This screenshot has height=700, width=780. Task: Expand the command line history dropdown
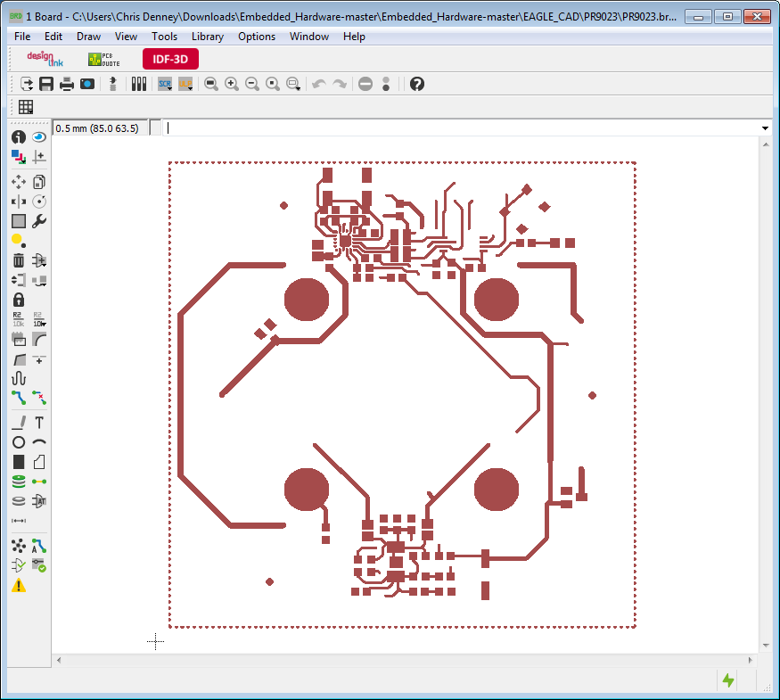pyautogui.click(x=765, y=128)
